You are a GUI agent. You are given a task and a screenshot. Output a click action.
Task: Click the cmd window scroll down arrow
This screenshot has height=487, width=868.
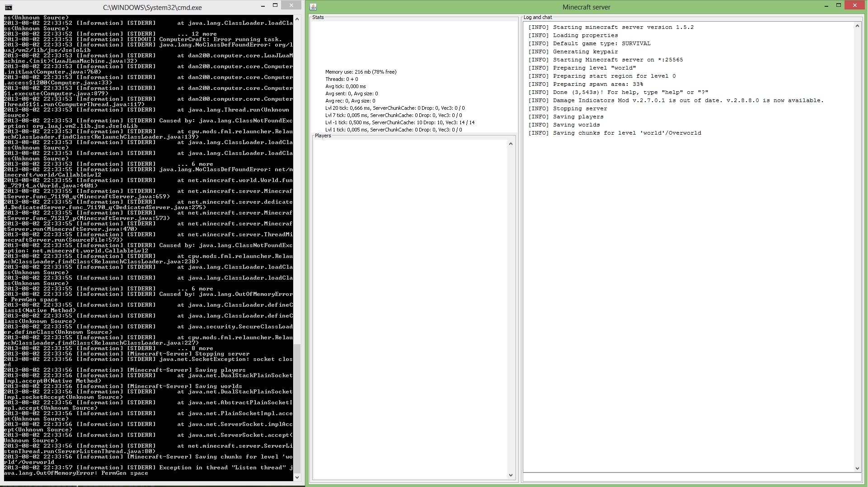[297, 478]
